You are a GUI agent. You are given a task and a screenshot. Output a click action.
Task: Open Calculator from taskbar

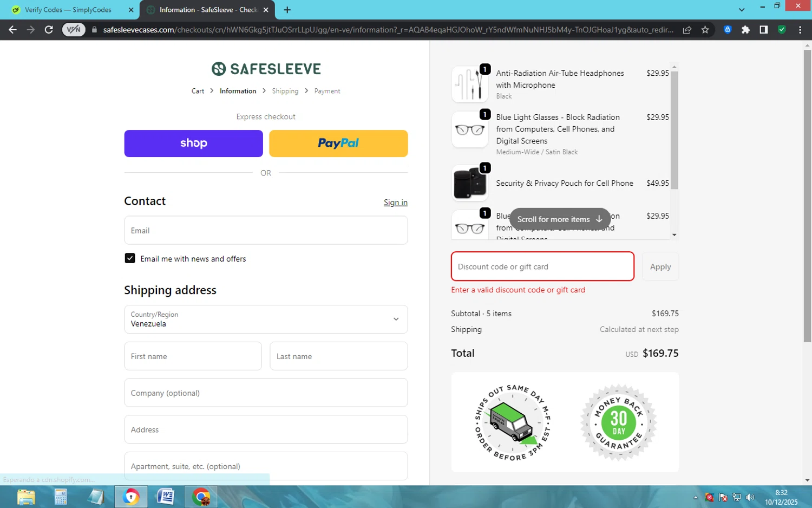pyautogui.click(x=61, y=497)
